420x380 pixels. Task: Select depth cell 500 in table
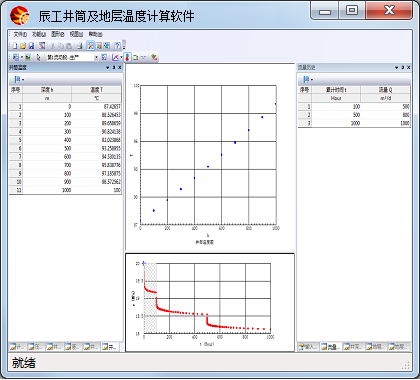[47, 148]
